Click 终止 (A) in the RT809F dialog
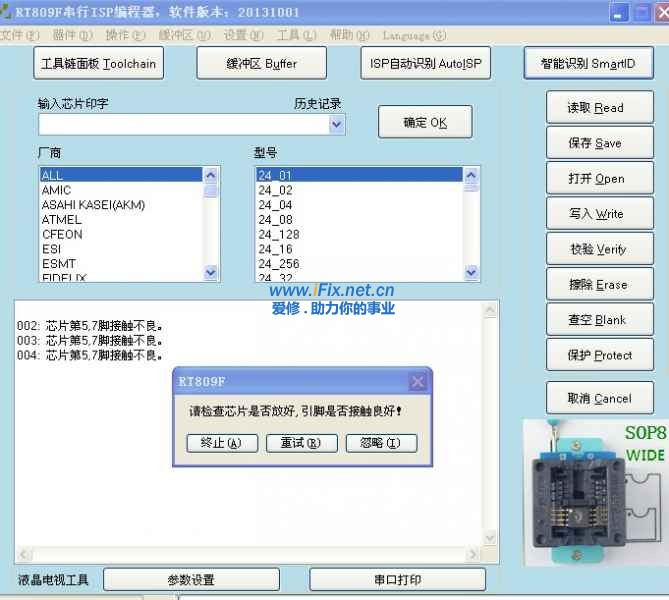Viewport: 669px width, 600px height. click(222, 443)
